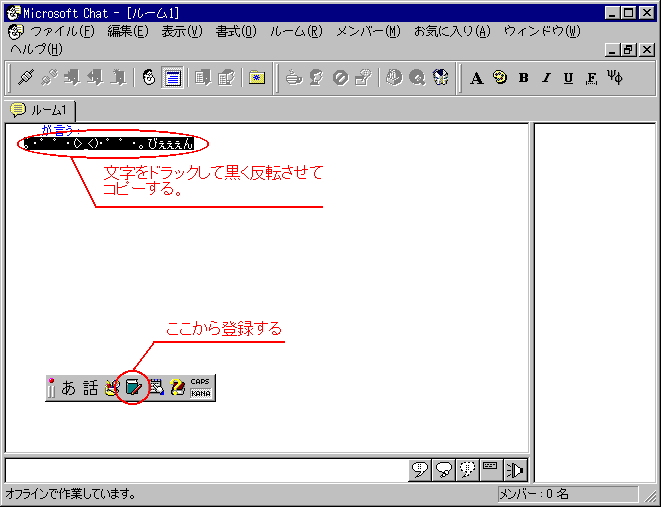This screenshot has height=507, width=661.
Task: Open the 編集(E) menu
Action: tap(128, 32)
